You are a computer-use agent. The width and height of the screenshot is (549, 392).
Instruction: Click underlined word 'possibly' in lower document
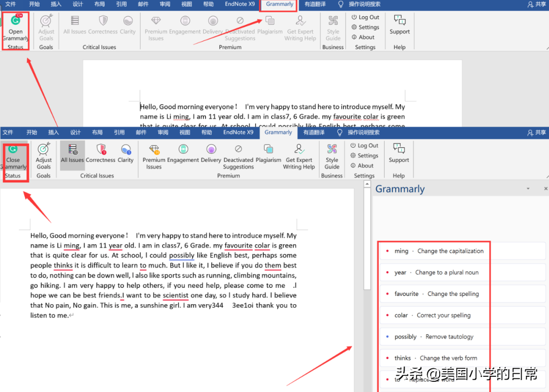pos(181,255)
